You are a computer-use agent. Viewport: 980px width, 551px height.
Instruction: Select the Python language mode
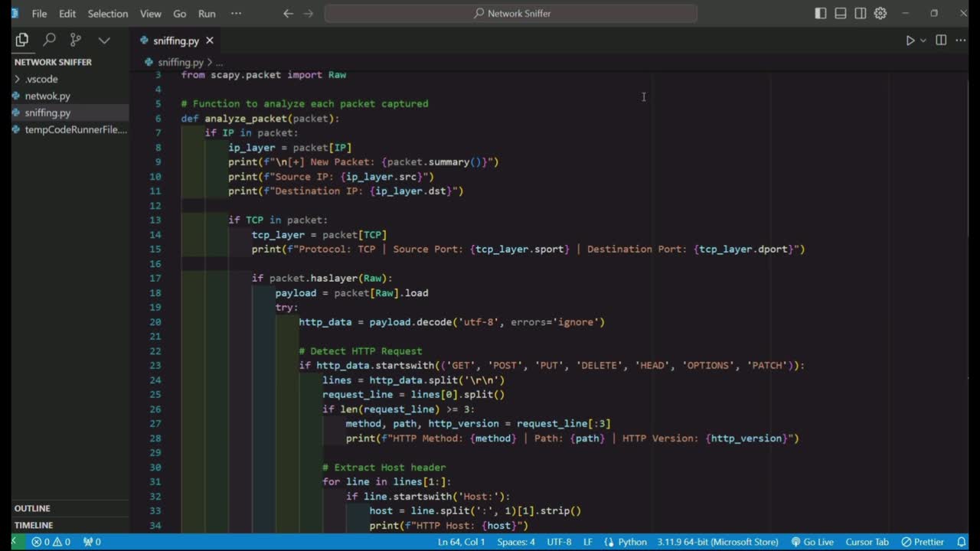click(x=632, y=542)
